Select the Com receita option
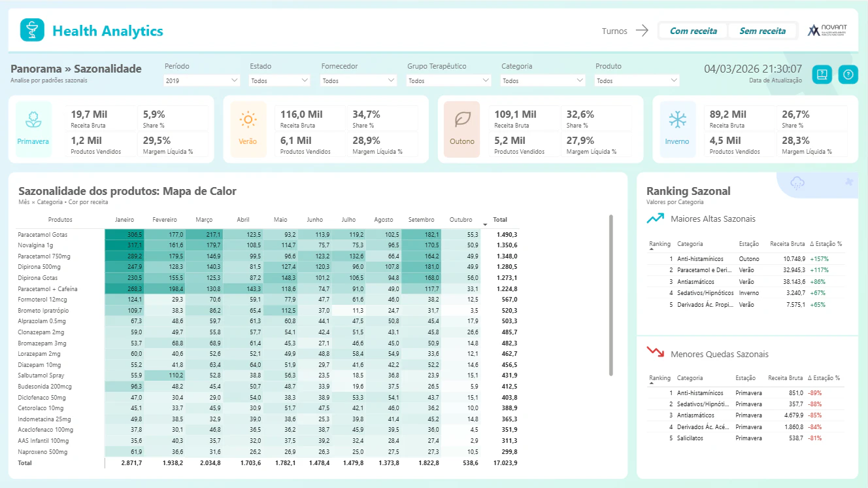 pyautogui.click(x=693, y=31)
